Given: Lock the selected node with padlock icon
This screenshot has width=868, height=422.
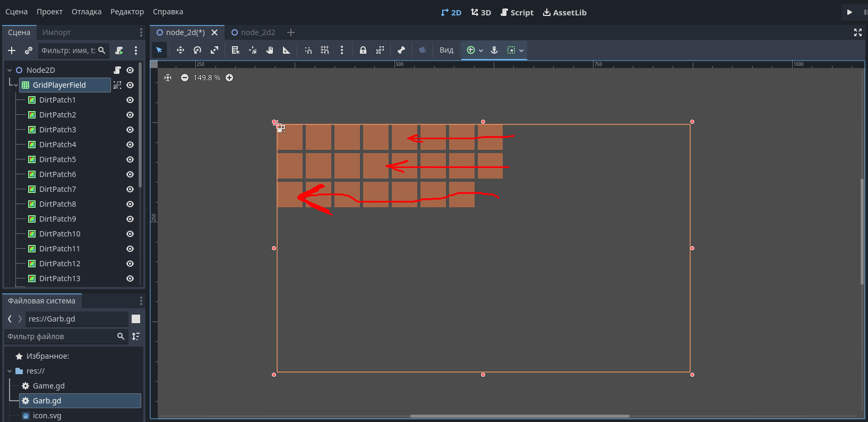Looking at the screenshot, I should pyautogui.click(x=363, y=50).
